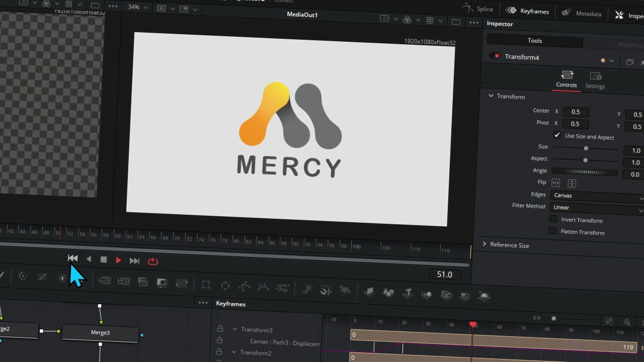Screen dimensions: 644x362
Task: Click the Center X input field
Action: (x=576, y=112)
